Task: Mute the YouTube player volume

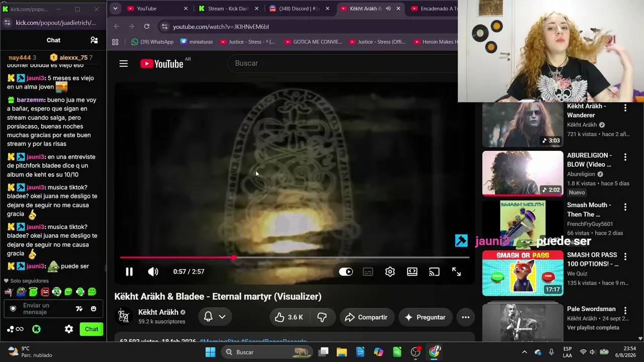Action: pos(153,271)
